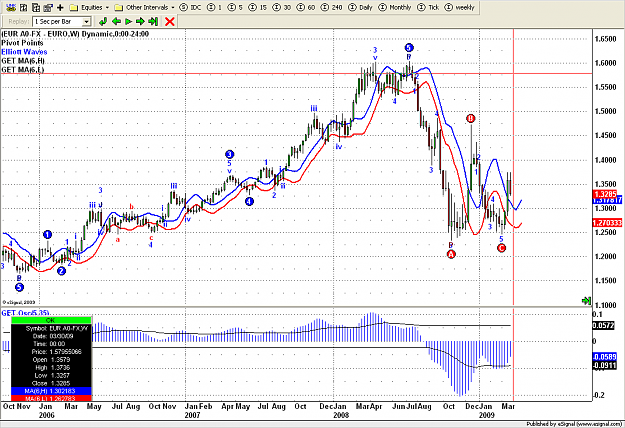Click the red circled B wave label
Image resolution: width=625 pixels, height=428 pixels.
click(x=471, y=118)
